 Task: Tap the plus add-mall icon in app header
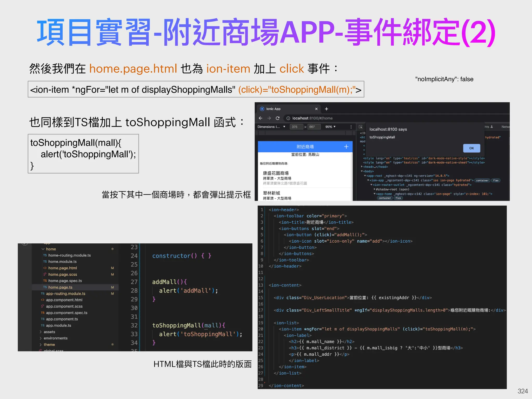point(346,147)
